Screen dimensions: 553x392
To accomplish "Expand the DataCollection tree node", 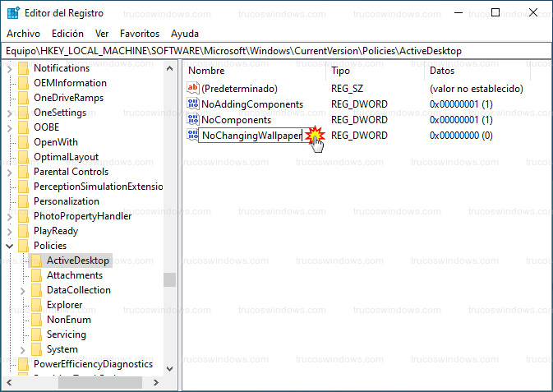I will click(22, 290).
